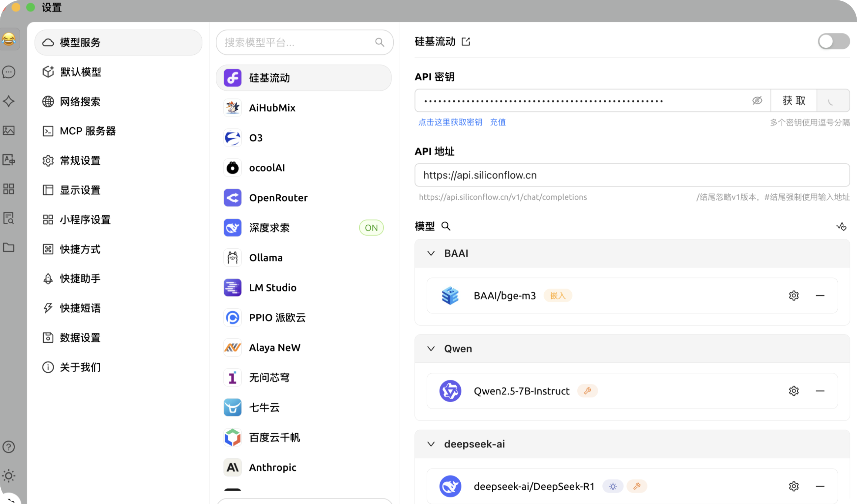Click the image painting sidebar icon
This screenshot has height=504, width=857.
(9, 130)
